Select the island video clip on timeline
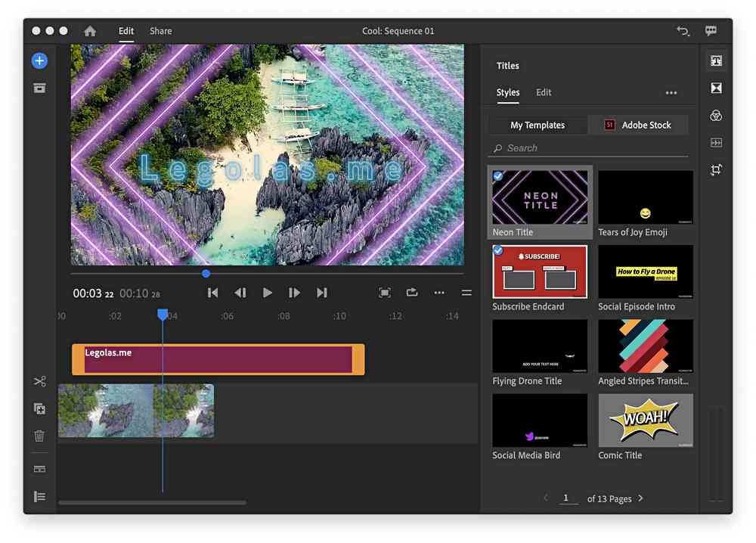This screenshot has width=756, height=543. coord(136,411)
